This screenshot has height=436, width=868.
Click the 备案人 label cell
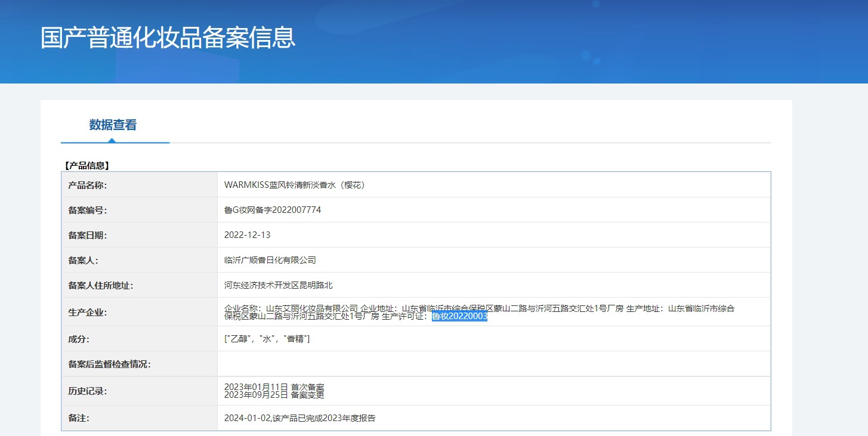(x=140, y=260)
